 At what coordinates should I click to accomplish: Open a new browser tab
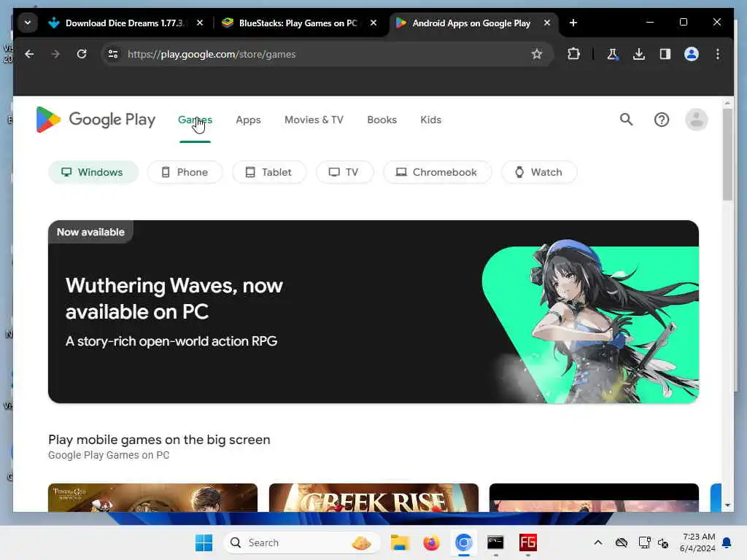tap(573, 23)
